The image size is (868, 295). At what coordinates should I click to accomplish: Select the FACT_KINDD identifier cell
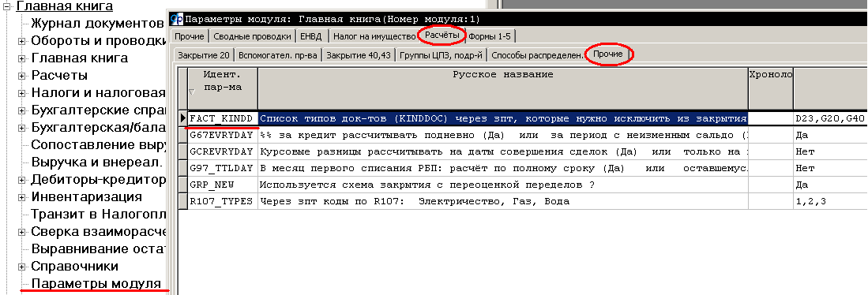pyautogui.click(x=223, y=118)
